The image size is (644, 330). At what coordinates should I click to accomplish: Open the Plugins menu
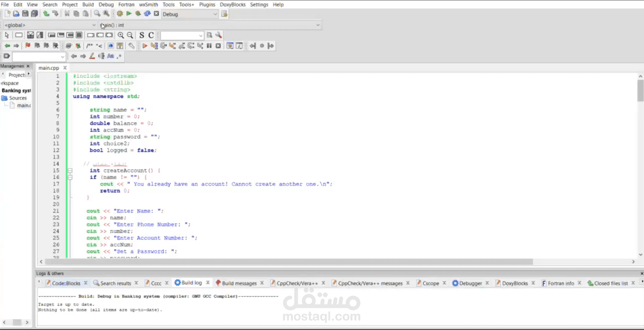click(207, 5)
